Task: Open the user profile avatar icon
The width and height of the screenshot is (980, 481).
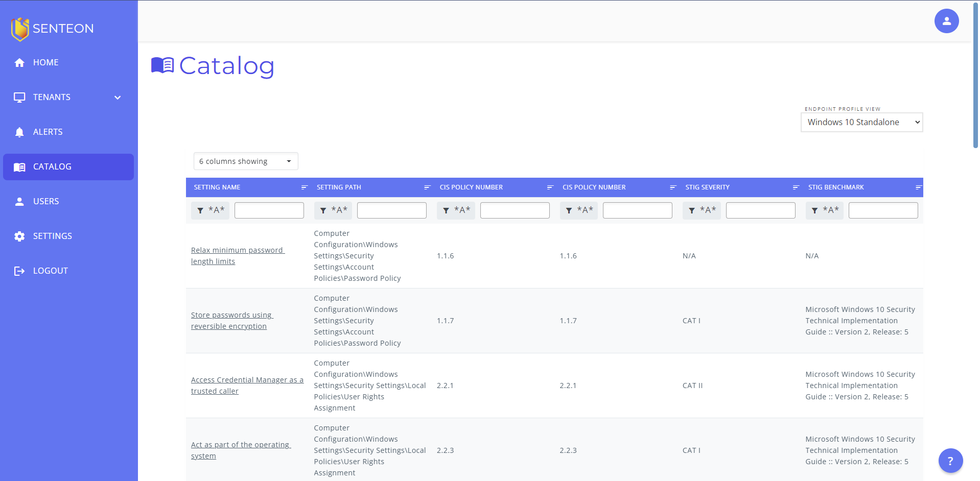Action: pos(946,21)
